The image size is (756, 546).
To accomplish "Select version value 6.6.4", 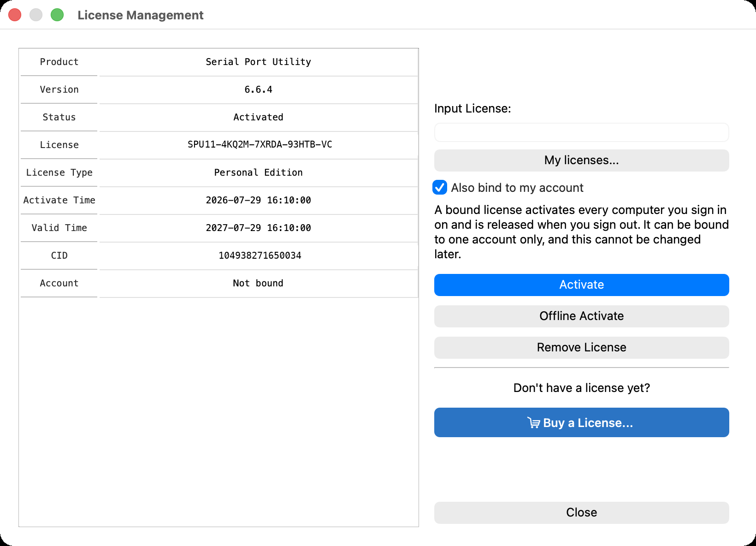I will (x=258, y=89).
